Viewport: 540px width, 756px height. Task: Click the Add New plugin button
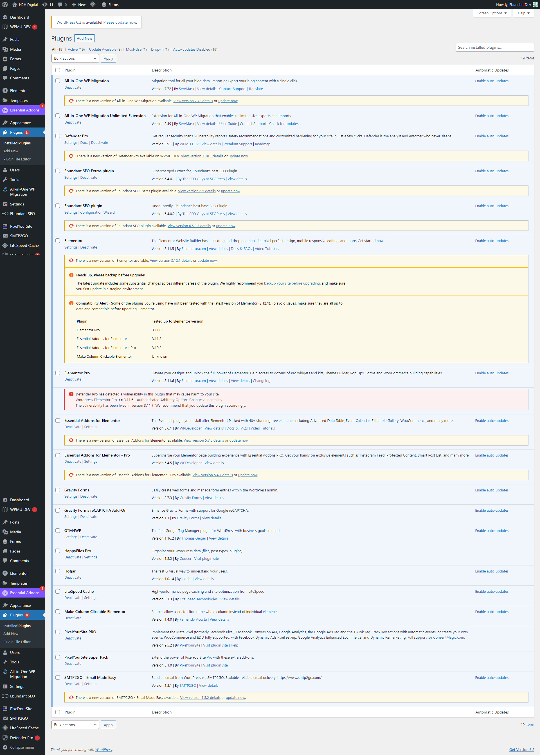(84, 39)
